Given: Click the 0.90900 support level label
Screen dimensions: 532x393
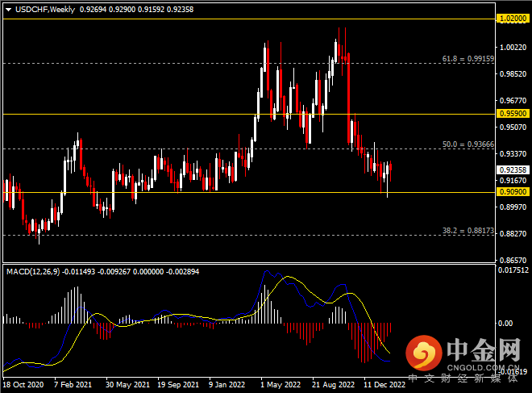Looking at the screenshot, I should [513, 193].
